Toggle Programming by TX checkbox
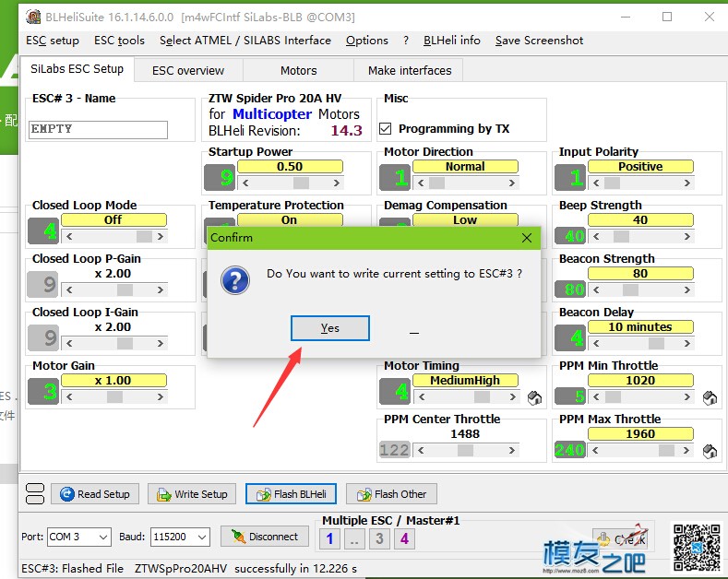Screen dimensions: 728x579 [x=386, y=128]
